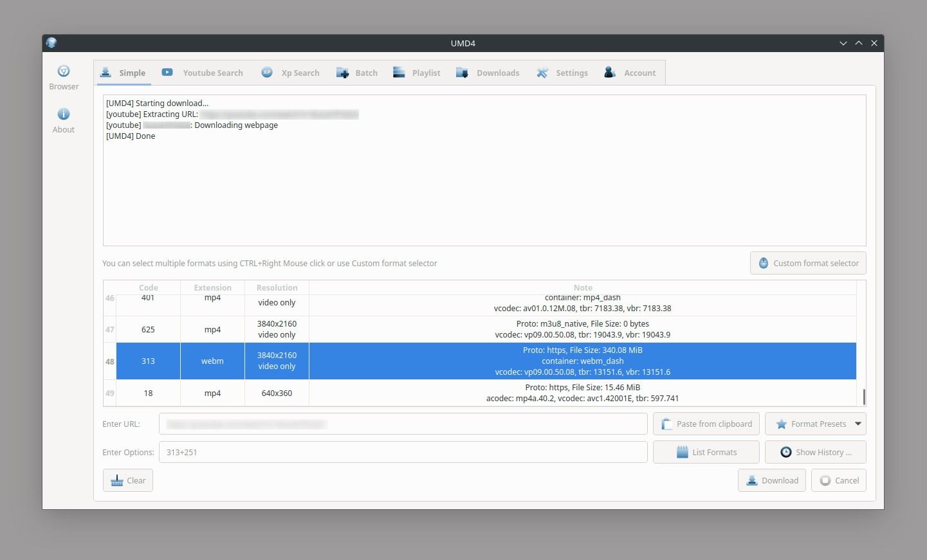Focus the Enter URL input field

(403, 424)
